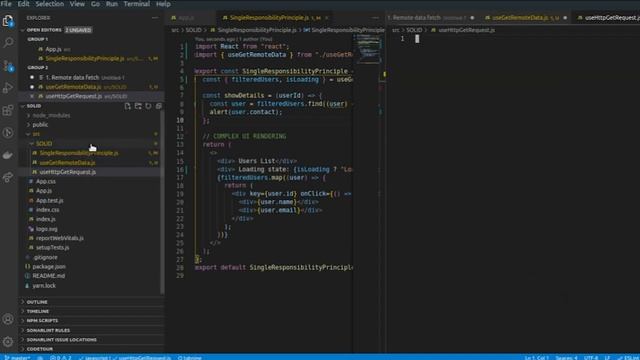Open .gitignore in the file tree
The width and height of the screenshot is (640, 360).
click(x=45, y=257)
